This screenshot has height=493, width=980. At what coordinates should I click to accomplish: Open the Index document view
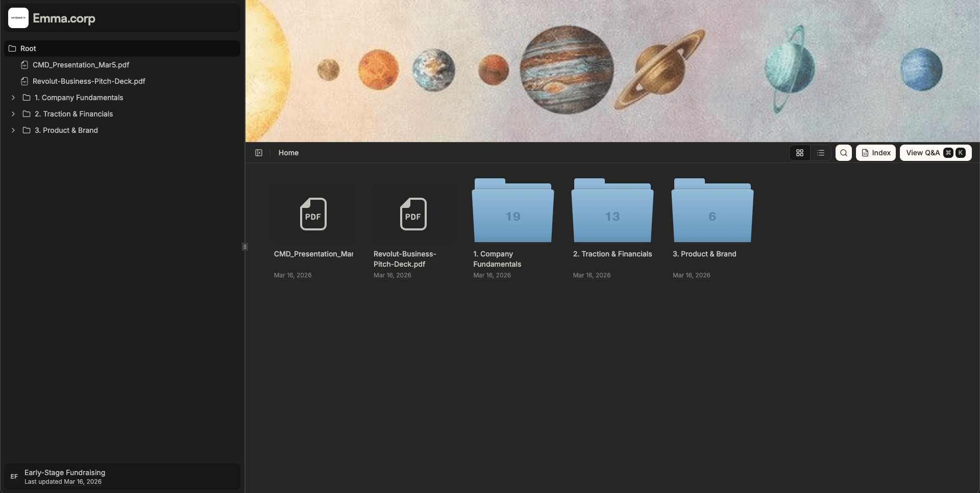pos(875,152)
